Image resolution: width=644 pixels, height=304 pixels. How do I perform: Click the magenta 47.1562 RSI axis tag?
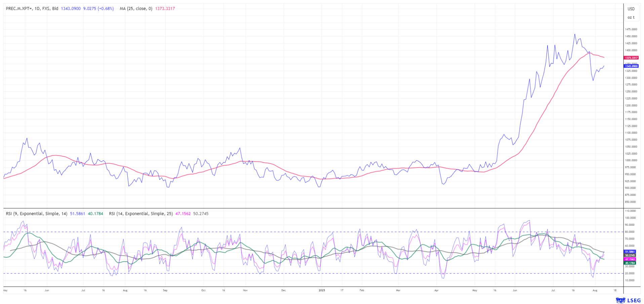tap(630, 259)
